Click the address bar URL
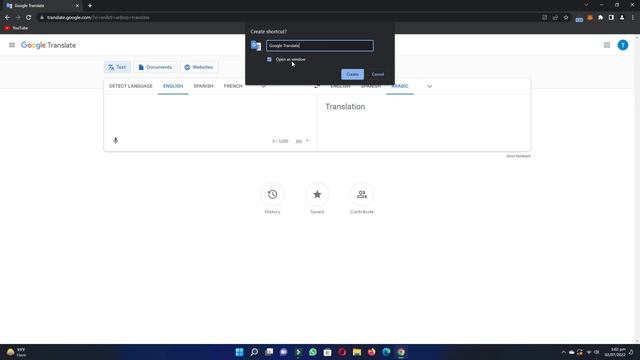 [x=98, y=18]
